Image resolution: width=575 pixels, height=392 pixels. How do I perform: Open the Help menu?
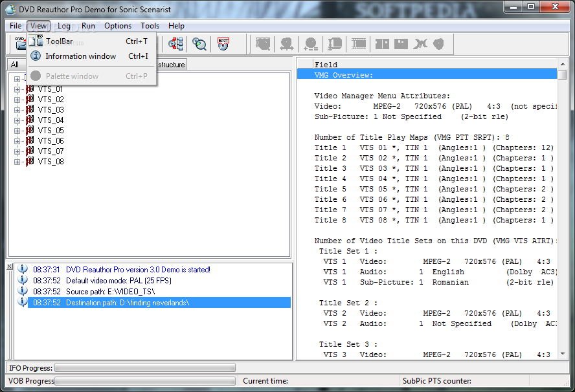pyautogui.click(x=176, y=26)
